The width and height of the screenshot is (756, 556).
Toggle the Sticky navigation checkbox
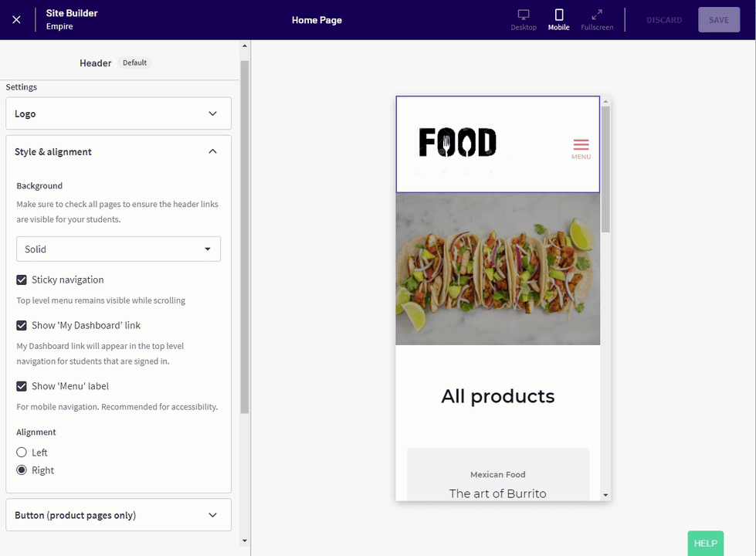(21, 280)
